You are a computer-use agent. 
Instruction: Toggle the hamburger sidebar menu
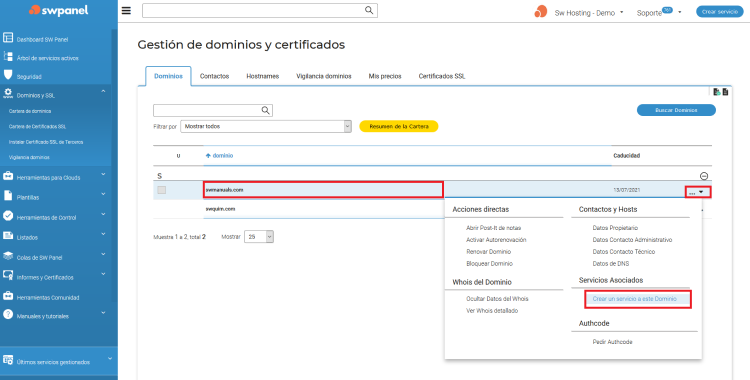(126, 11)
